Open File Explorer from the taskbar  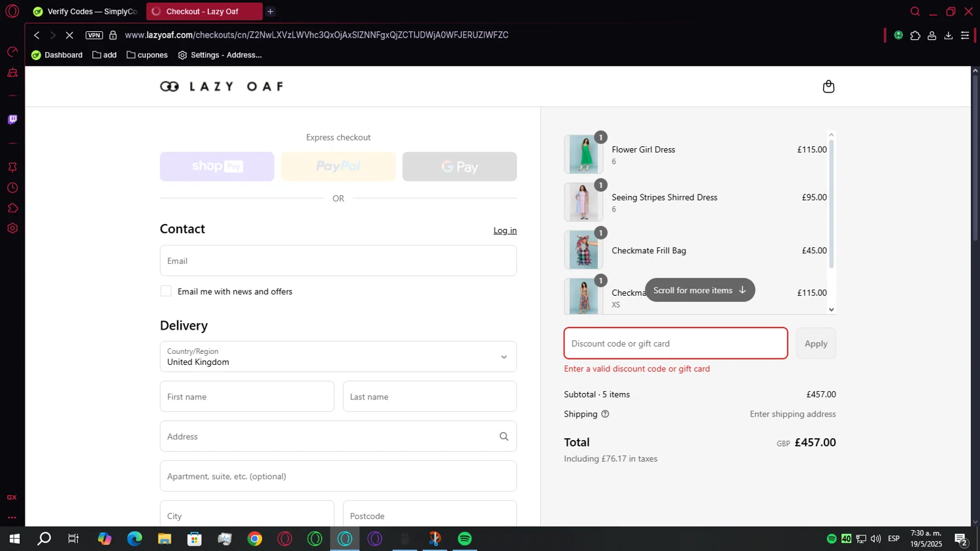click(x=165, y=539)
